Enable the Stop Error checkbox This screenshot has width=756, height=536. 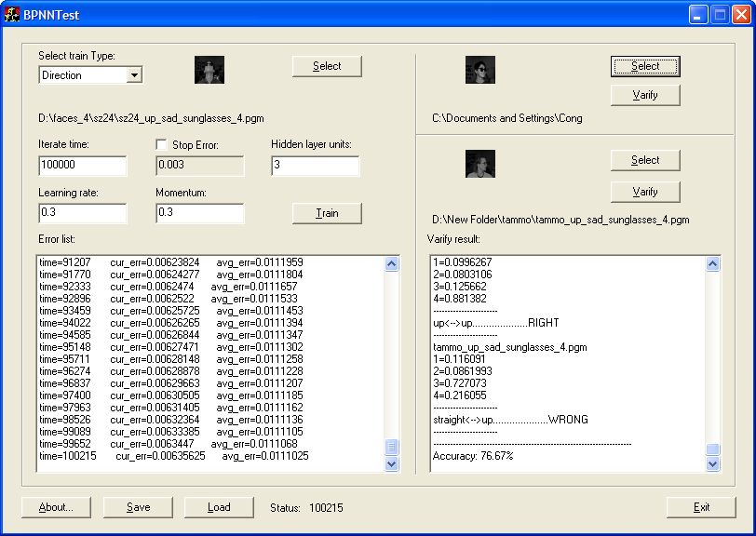point(162,145)
